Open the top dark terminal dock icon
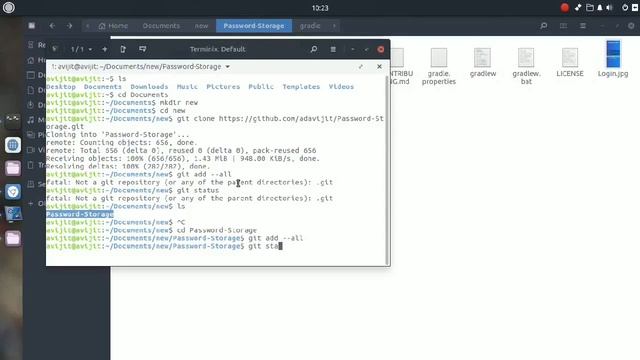The image size is (640, 360). click(x=13, y=121)
